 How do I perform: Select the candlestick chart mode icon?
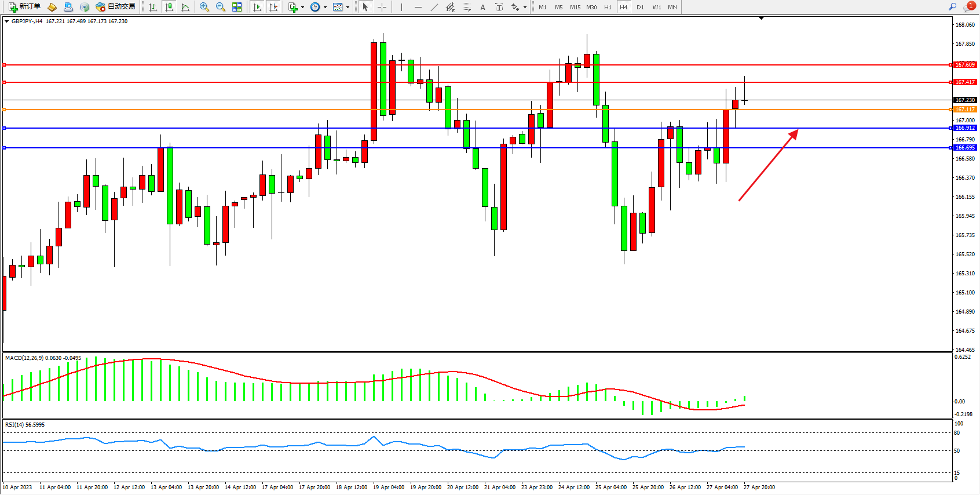[x=169, y=7]
